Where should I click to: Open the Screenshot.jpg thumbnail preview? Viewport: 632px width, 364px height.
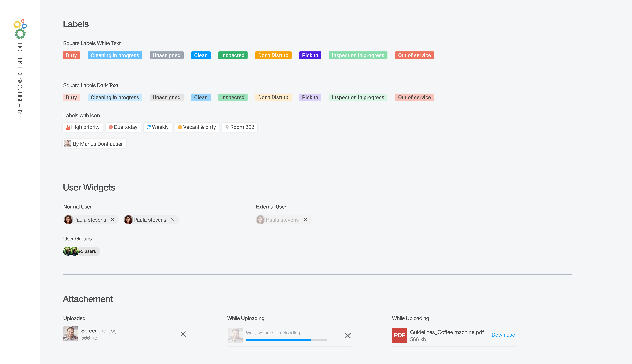point(71,334)
